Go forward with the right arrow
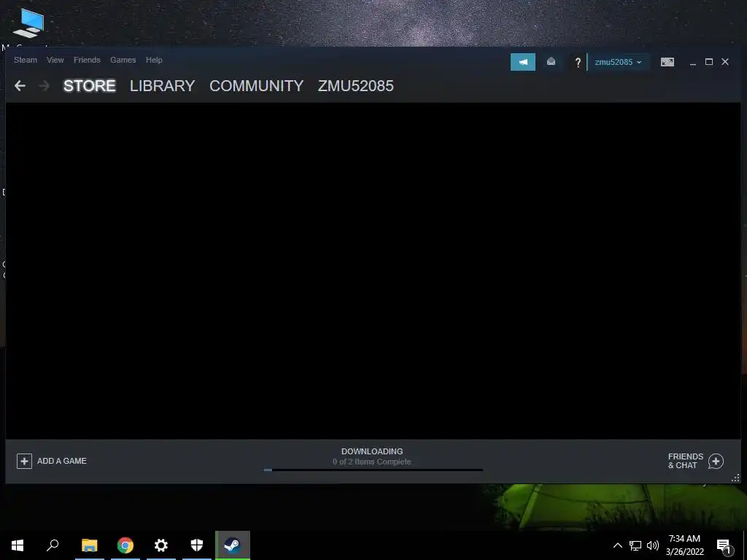The width and height of the screenshot is (747, 560). click(x=44, y=86)
